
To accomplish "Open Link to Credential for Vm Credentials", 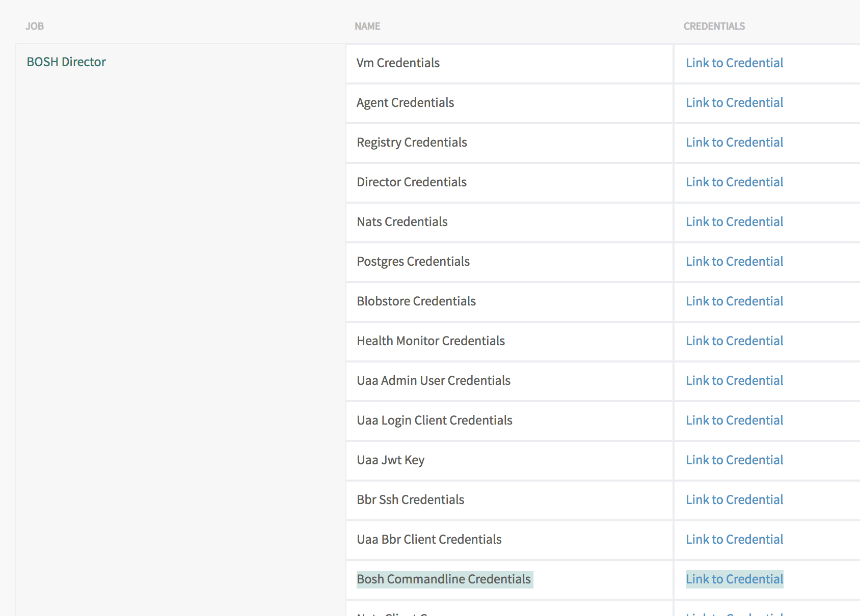I will click(734, 63).
